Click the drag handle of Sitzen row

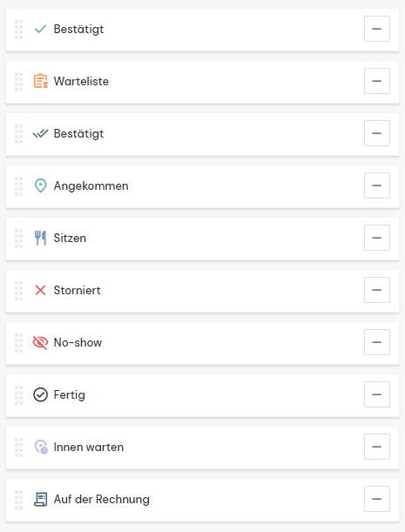coord(18,239)
